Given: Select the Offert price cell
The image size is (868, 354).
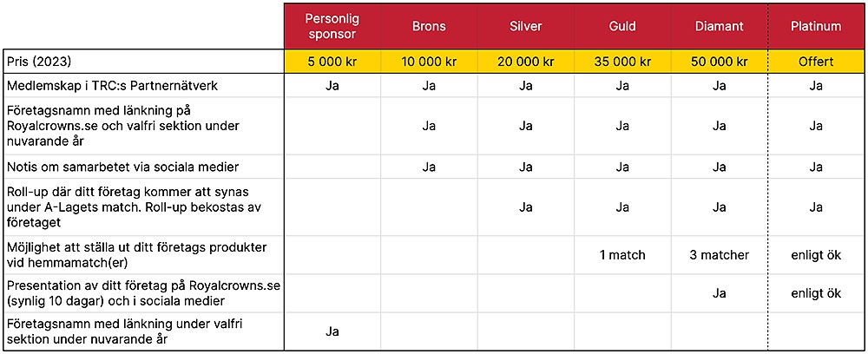Looking at the screenshot, I should (816, 62).
